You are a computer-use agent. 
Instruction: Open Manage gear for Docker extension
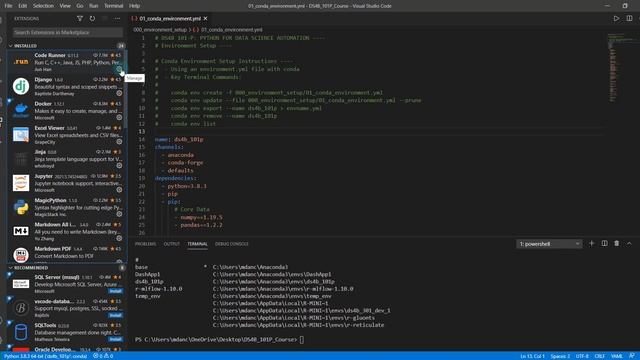coord(119,117)
